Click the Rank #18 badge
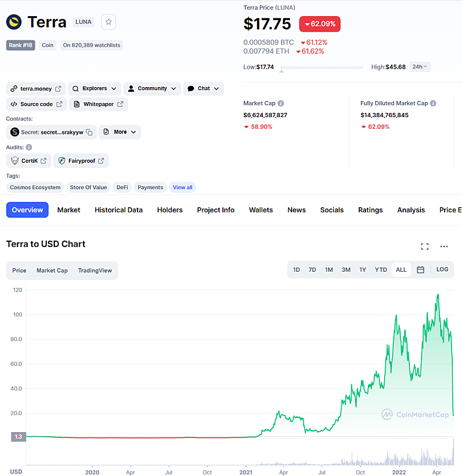Viewport: 462px width, 476px height. coord(21,45)
